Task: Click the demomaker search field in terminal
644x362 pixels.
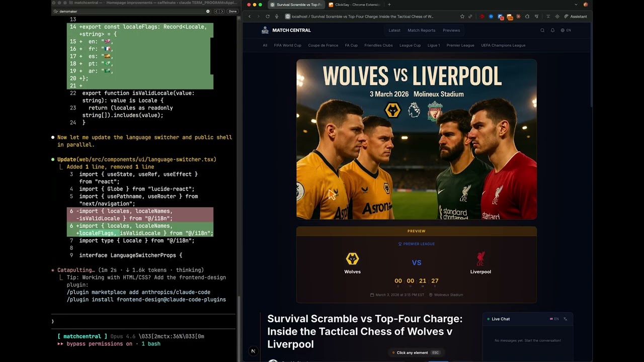Action: 131,11
